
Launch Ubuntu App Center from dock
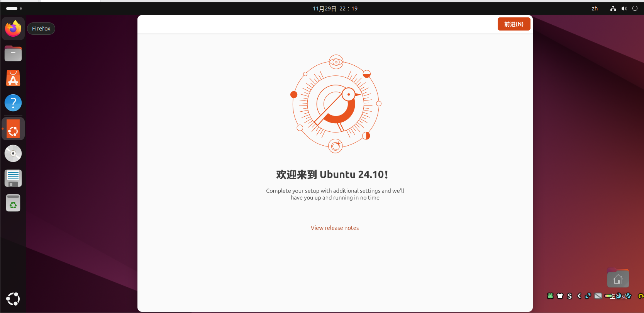[x=13, y=78]
